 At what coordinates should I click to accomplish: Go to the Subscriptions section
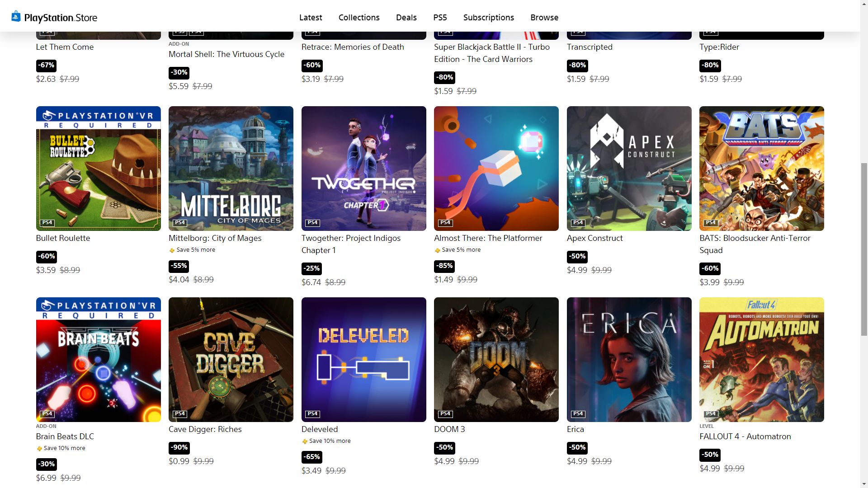(488, 18)
